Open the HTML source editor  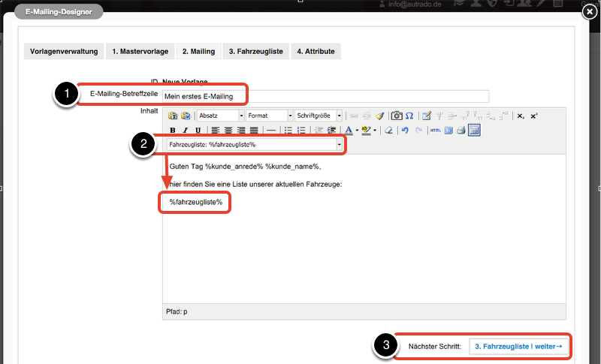tap(436, 130)
